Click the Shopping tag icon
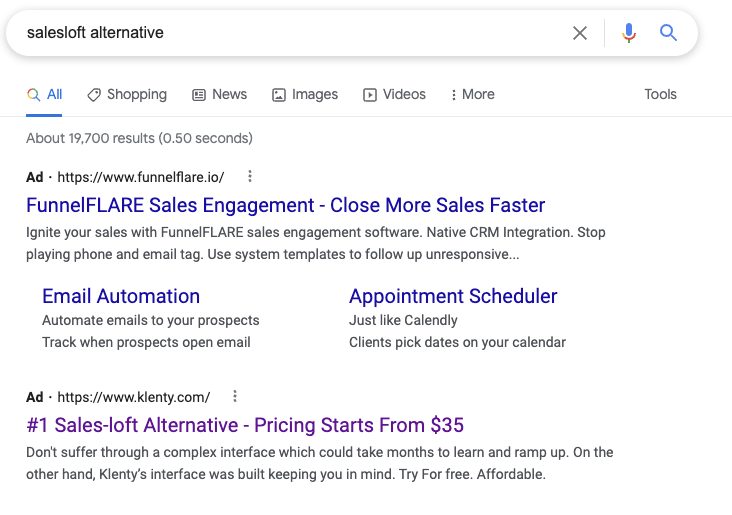 [94, 94]
